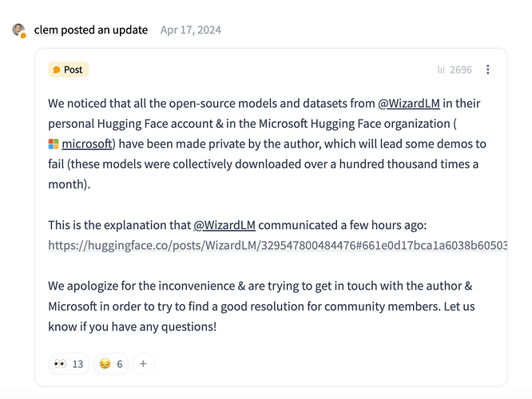Click the count 13 beside eyes emoji
Image resolution: width=532 pixels, height=399 pixels.
click(77, 364)
